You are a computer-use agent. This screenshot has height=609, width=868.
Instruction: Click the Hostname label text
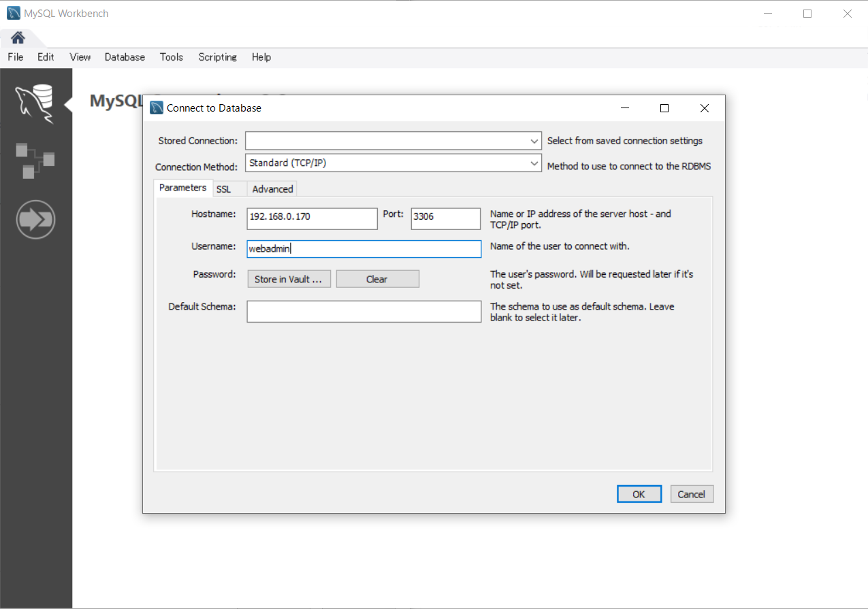tap(214, 214)
